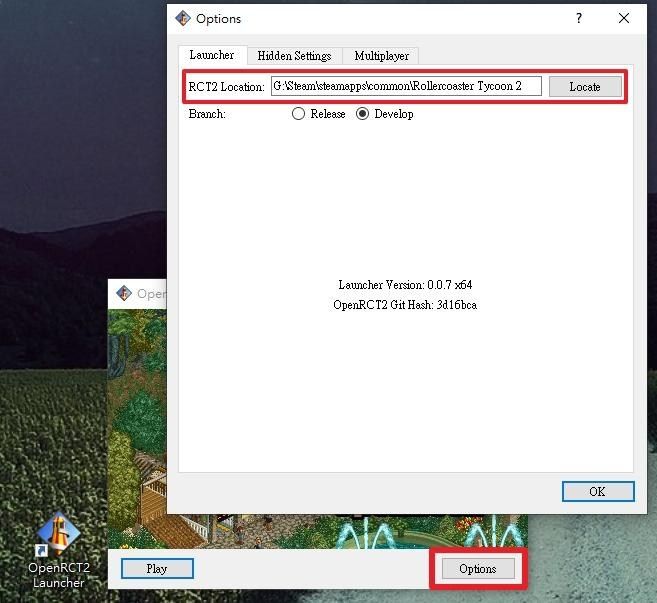Click the RCT2 Location path field
Viewport: 657px width, 603px height.
tap(405, 87)
